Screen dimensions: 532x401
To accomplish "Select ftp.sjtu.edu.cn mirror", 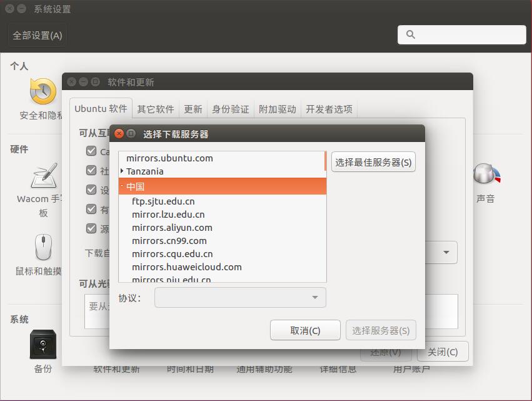I will coord(222,201).
